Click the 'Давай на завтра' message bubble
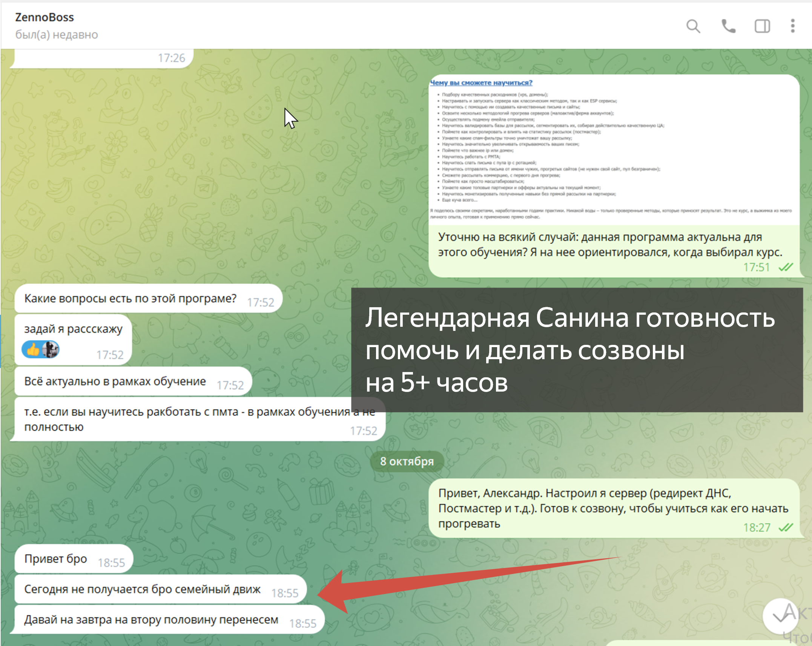812x646 pixels. click(x=151, y=620)
